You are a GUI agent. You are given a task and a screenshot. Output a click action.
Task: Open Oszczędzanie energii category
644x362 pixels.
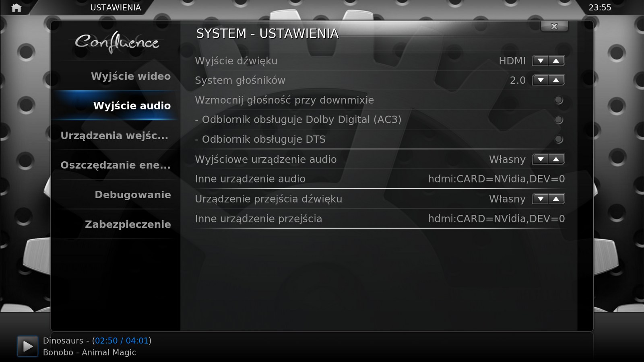coord(115,165)
